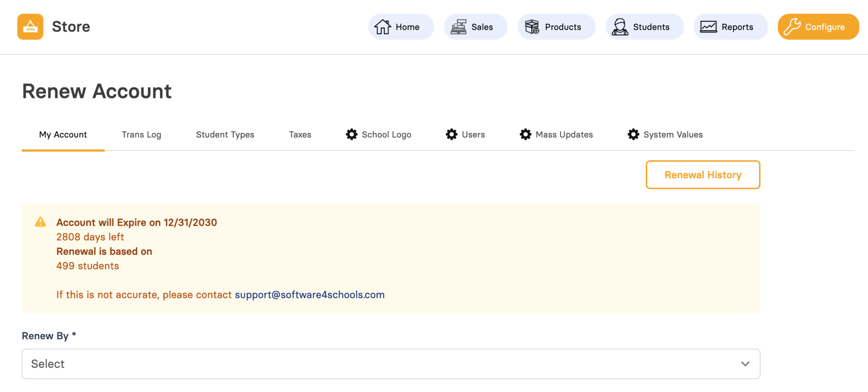This screenshot has height=392, width=868.
Task: Navigate to Sales text label
Action: point(482,27)
